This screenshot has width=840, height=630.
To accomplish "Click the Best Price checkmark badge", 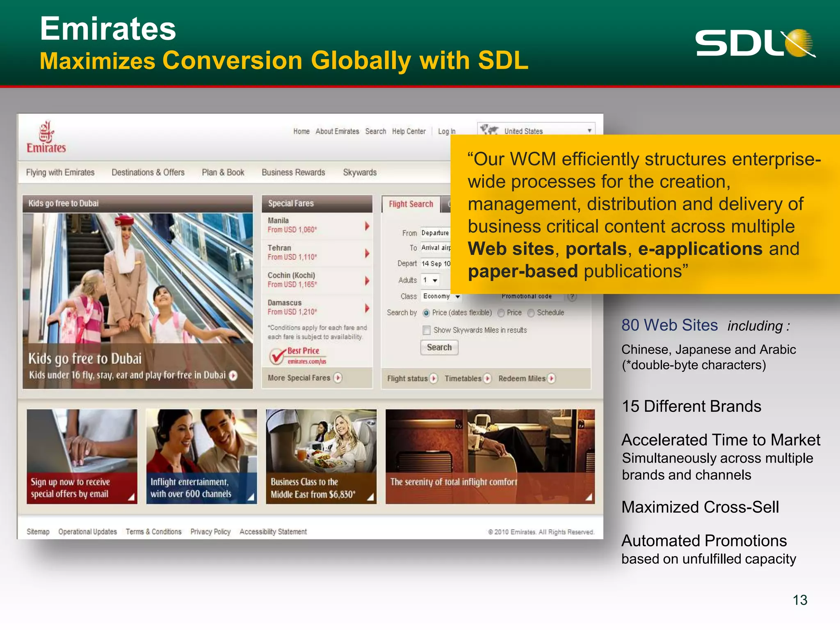I will (278, 356).
